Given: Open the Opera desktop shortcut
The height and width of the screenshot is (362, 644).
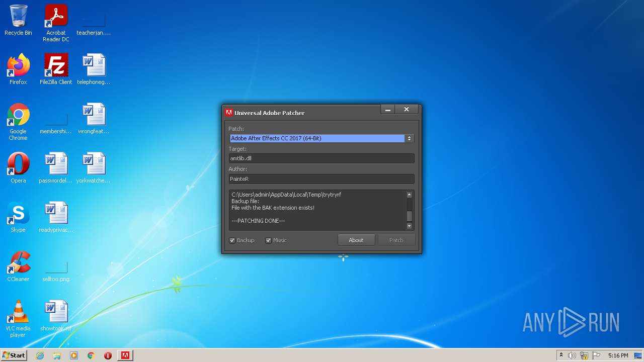Looking at the screenshot, I should pos(18,168).
